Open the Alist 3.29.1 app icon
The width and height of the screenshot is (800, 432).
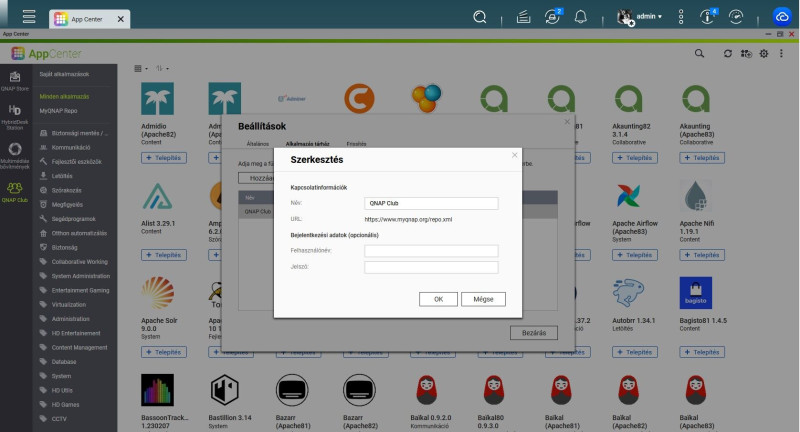(157, 196)
